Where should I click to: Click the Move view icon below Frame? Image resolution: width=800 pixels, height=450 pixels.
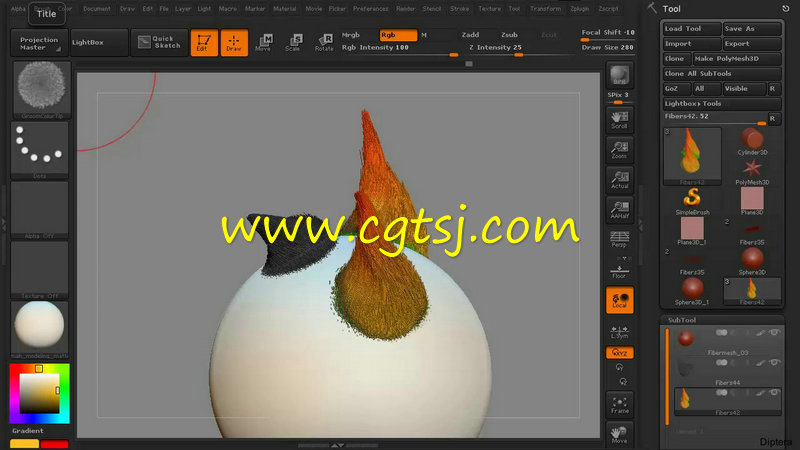[x=619, y=433]
